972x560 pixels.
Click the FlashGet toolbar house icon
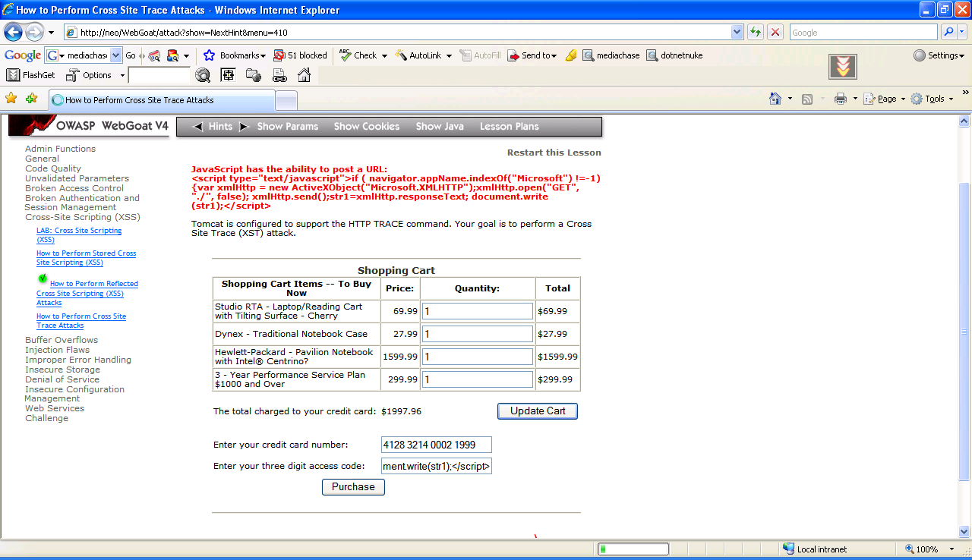[x=304, y=75]
